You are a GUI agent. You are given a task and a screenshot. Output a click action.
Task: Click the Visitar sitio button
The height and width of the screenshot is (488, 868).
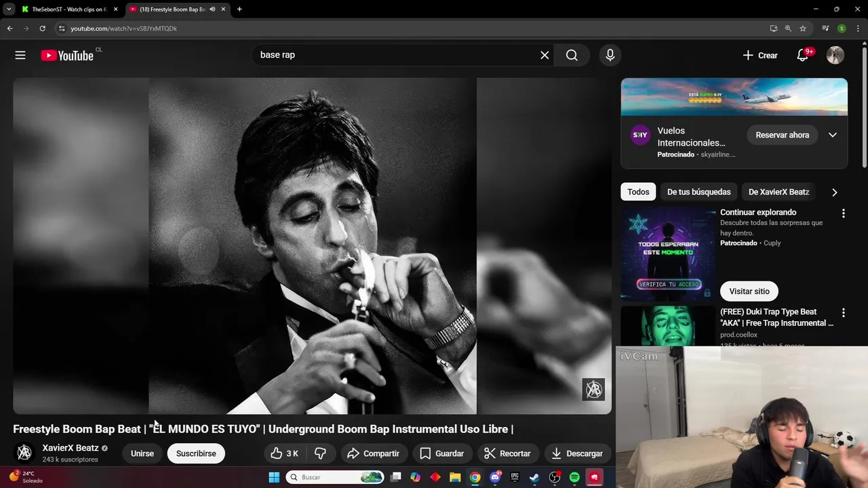pos(749,291)
